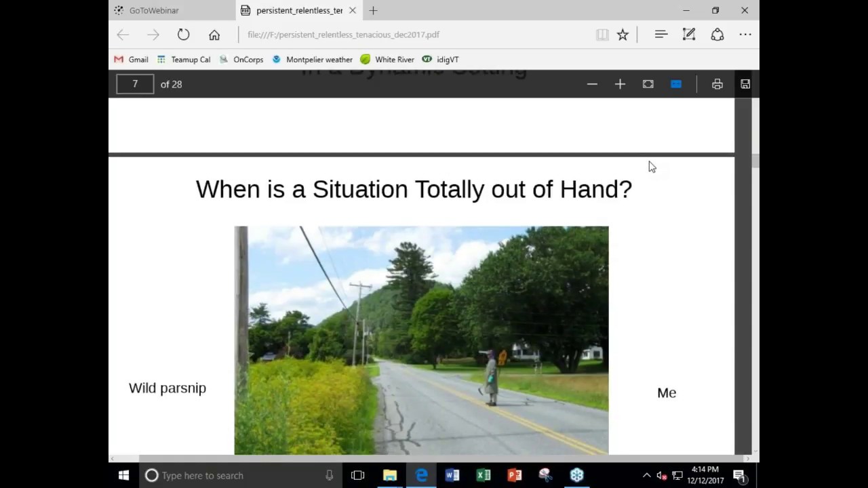Click the 'Me' label
868x488 pixels.
(667, 393)
